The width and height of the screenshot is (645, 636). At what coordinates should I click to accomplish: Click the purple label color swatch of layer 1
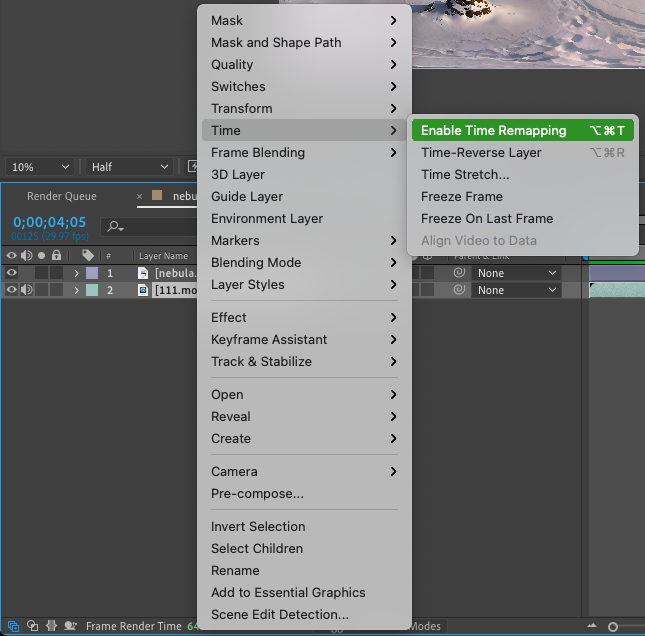[x=92, y=273]
